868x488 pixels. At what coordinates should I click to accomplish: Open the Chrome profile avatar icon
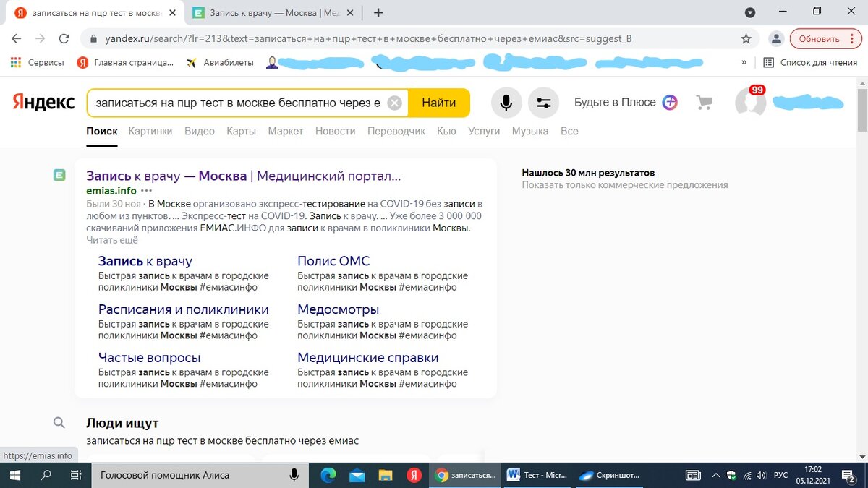pos(776,39)
